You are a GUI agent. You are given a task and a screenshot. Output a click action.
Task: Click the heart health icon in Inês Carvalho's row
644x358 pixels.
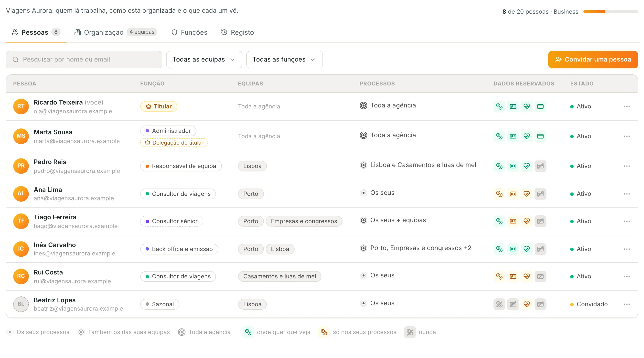coord(527,249)
